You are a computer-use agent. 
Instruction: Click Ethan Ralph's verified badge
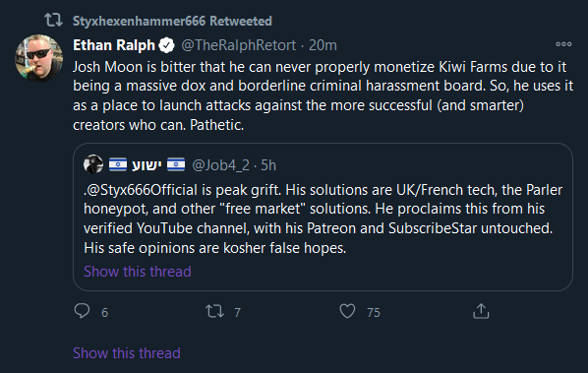167,45
